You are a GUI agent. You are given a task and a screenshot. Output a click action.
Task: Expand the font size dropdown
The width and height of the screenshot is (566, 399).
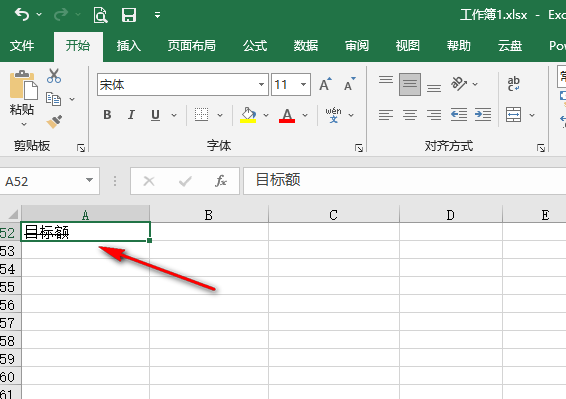tap(304, 85)
